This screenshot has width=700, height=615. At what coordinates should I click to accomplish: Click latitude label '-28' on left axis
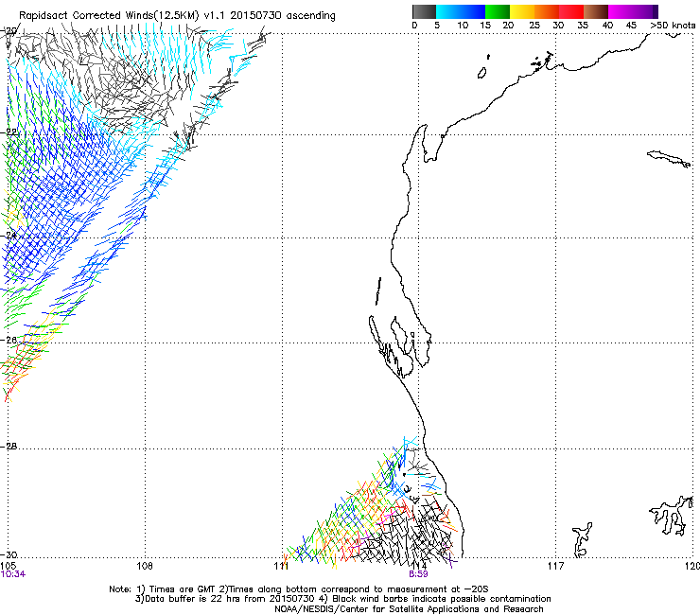tap(9, 446)
